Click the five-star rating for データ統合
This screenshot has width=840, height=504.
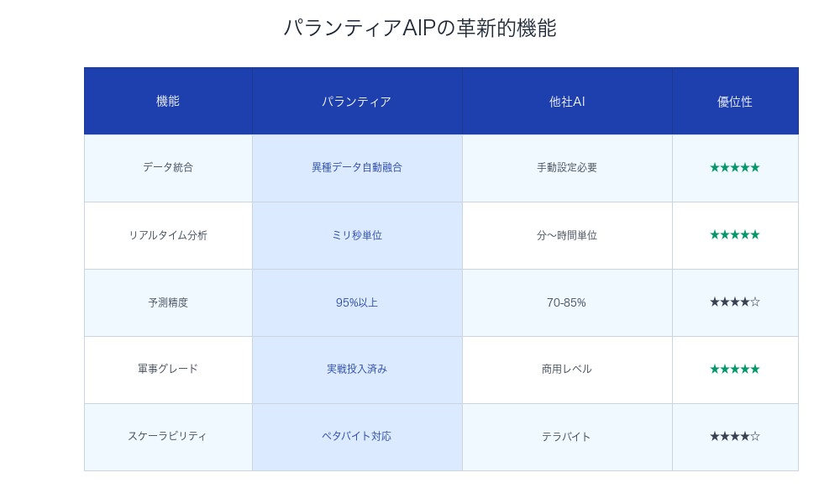pos(735,167)
